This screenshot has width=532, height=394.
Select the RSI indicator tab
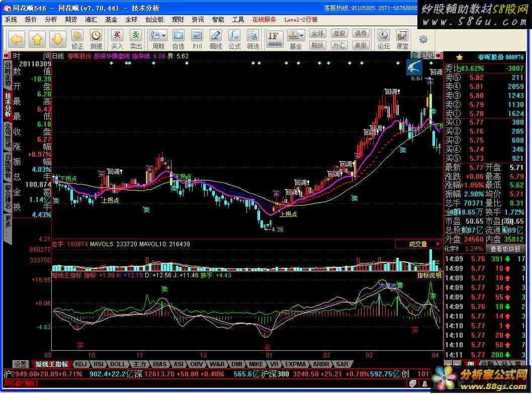pyautogui.click(x=99, y=364)
